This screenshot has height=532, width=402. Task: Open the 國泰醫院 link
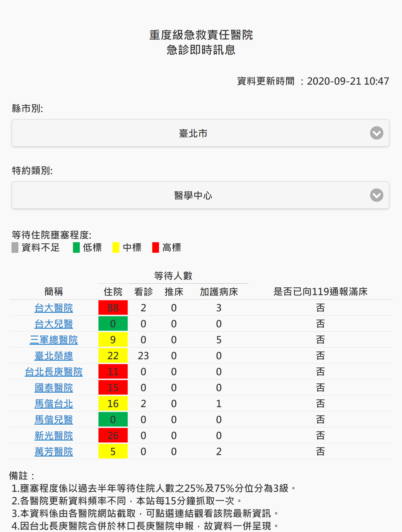pyautogui.click(x=54, y=388)
